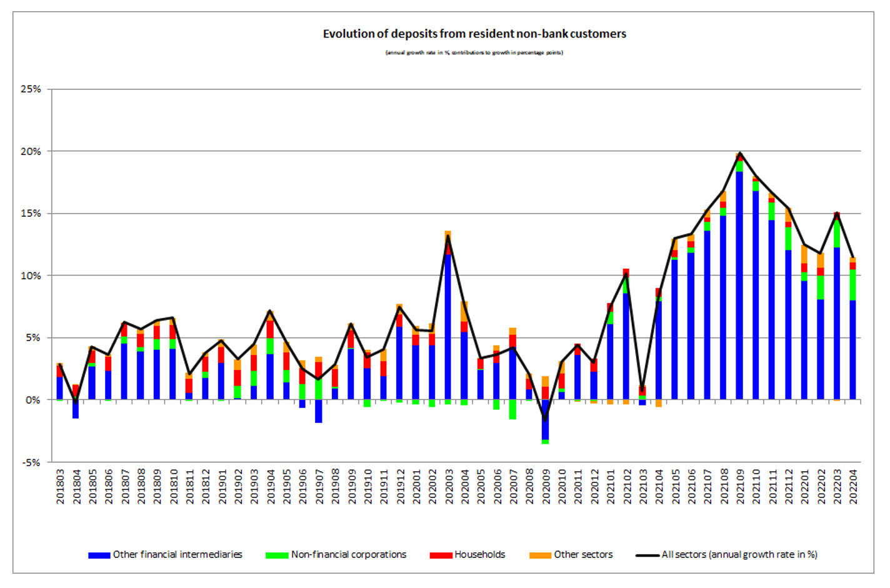Viewport: 890px width, 588px height.
Task: Click 'Households' legend label
Action: click(x=480, y=554)
